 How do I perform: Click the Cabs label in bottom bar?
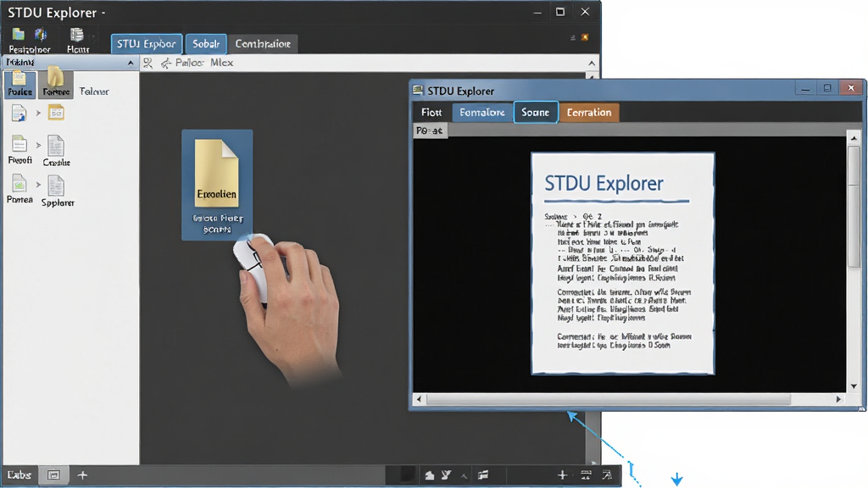tap(19, 474)
